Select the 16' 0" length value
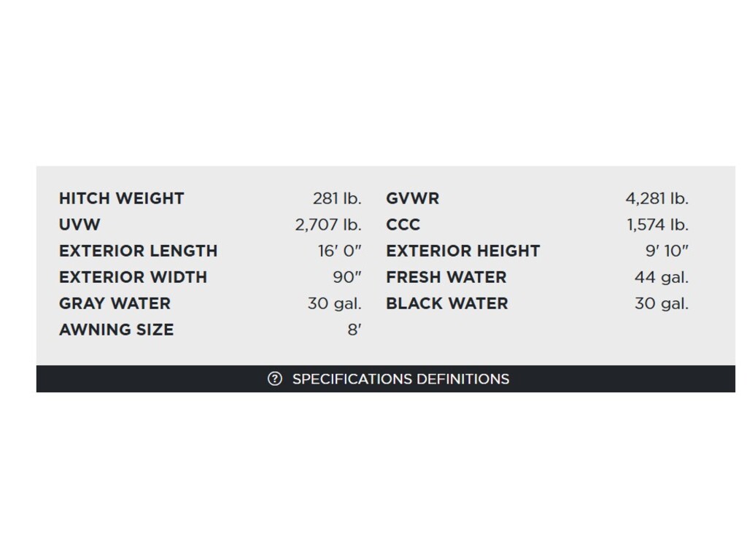Image resolution: width=747 pixels, height=560 pixels. (340, 251)
